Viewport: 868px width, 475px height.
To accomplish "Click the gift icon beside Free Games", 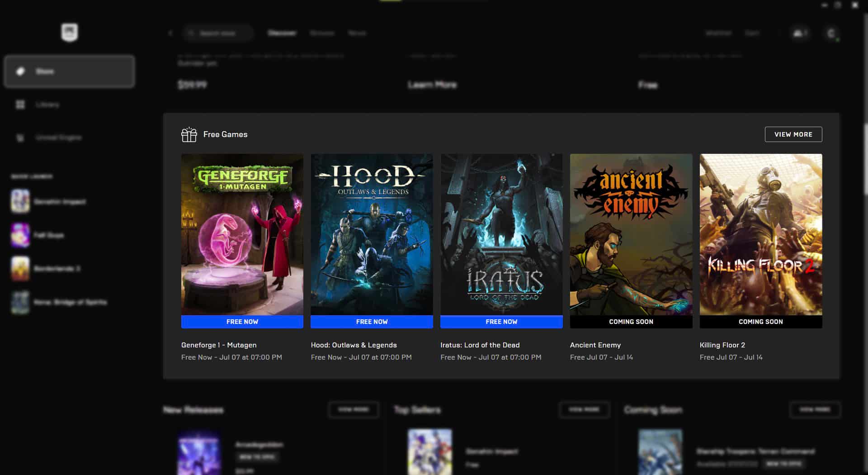I will [x=189, y=134].
